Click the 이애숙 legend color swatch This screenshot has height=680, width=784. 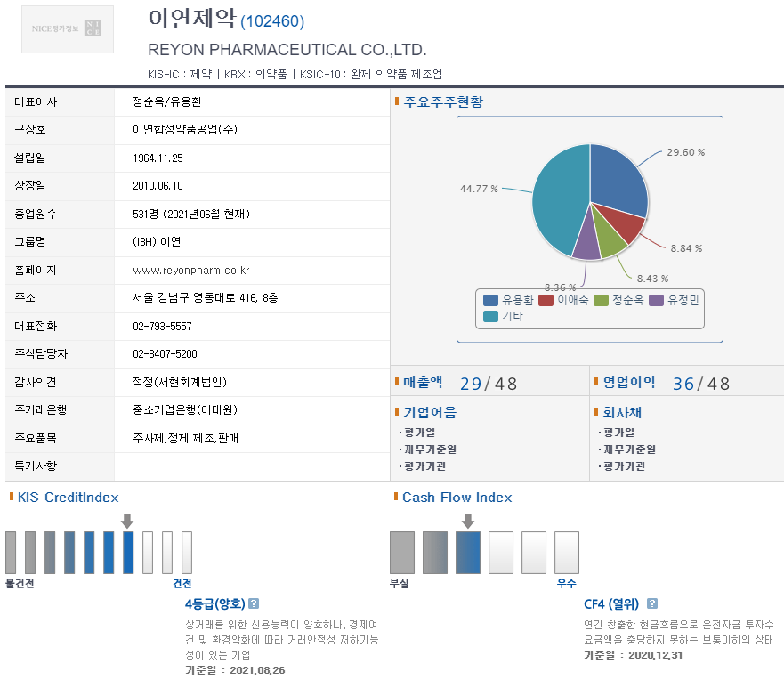[x=546, y=300]
